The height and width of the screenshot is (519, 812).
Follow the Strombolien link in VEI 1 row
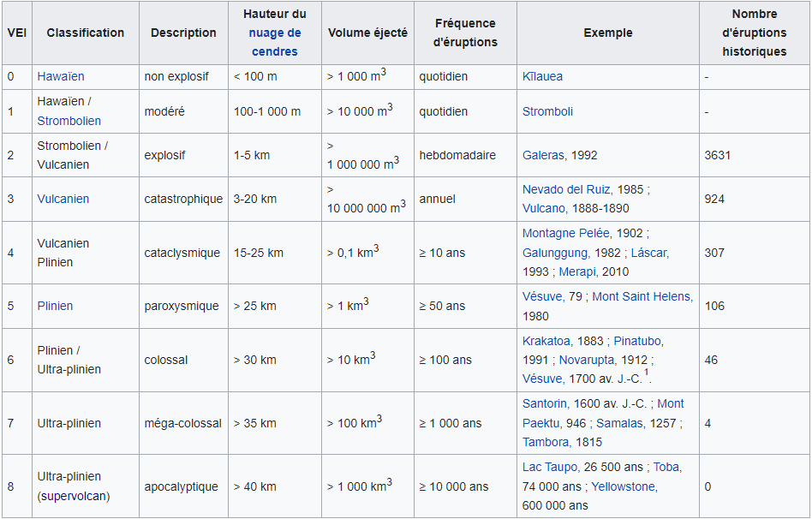(x=69, y=121)
